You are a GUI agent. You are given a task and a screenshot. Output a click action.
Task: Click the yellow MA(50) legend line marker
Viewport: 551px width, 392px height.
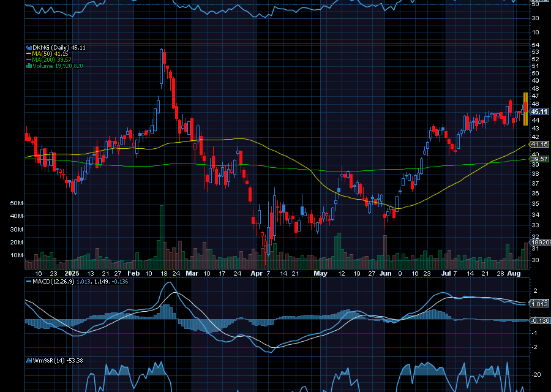(x=29, y=54)
